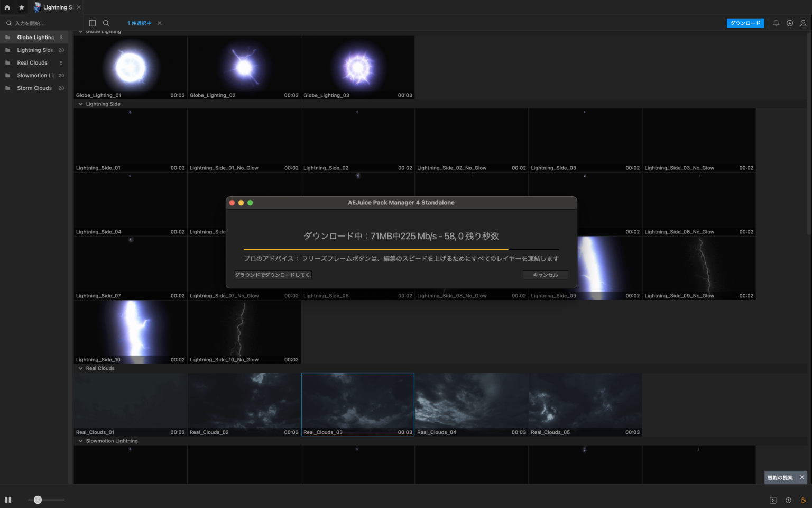
Task: Collapse the Lightning Side section
Action: (x=81, y=104)
